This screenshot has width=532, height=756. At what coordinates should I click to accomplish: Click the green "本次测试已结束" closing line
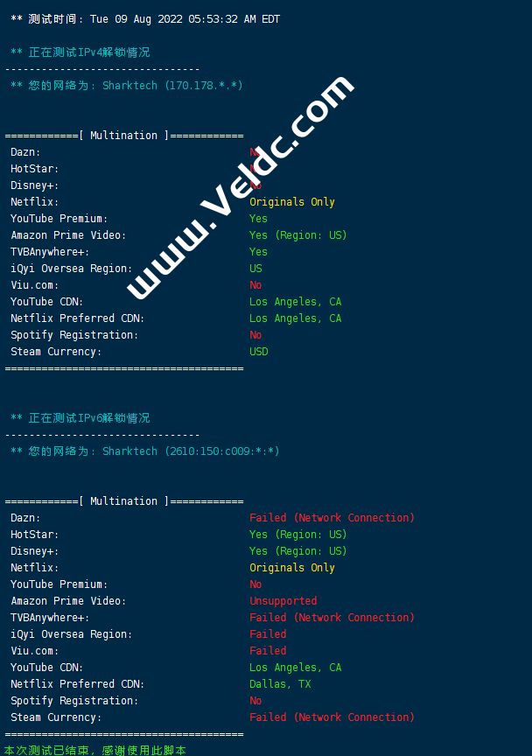coord(94,750)
